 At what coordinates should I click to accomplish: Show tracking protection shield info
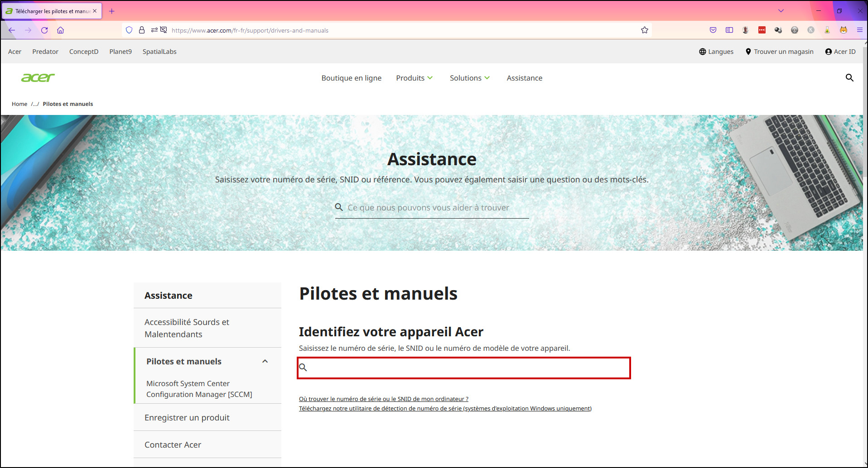[x=129, y=30]
